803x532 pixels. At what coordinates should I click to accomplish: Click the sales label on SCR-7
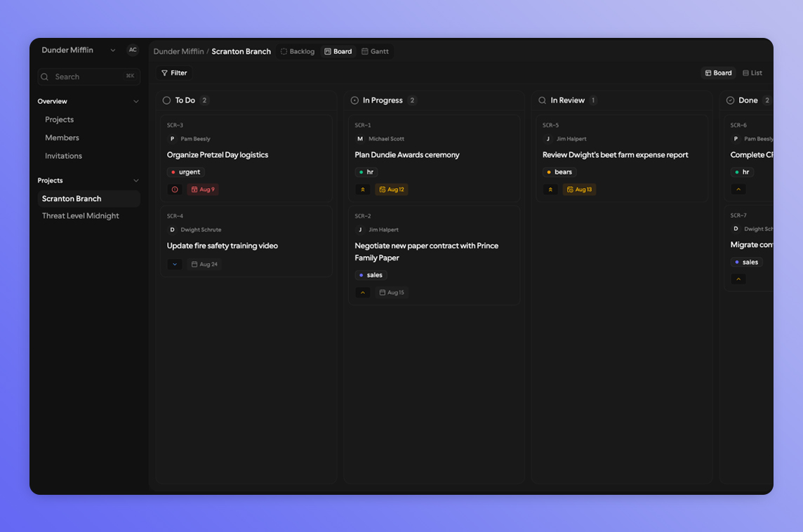(x=746, y=262)
